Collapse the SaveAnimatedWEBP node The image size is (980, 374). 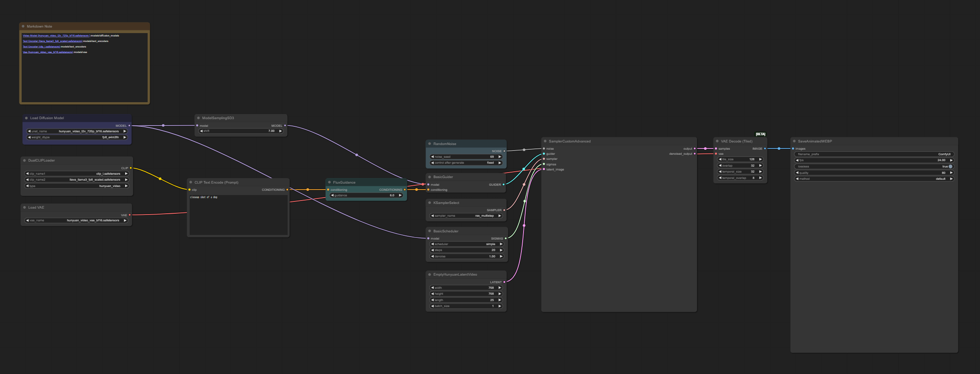[x=794, y=141]
